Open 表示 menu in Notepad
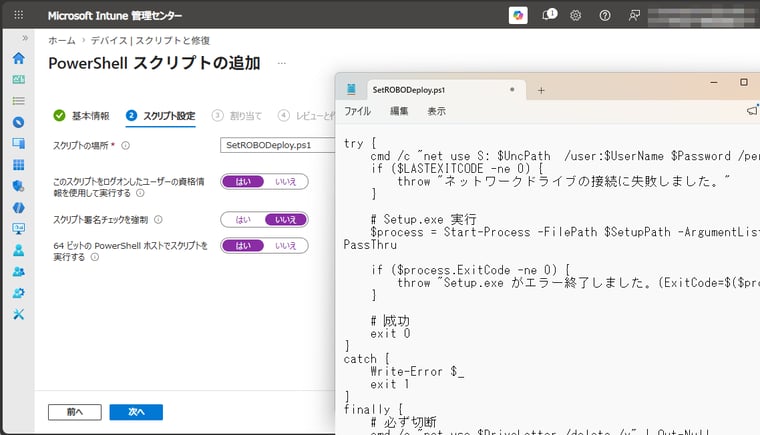The height and width of the screenshot is (435, 760). 436,111
